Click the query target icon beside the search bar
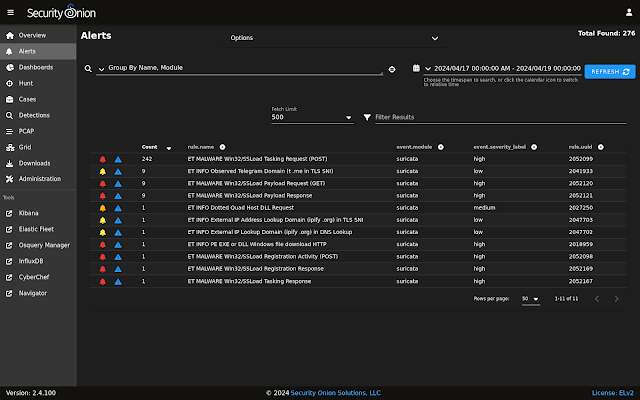This screenshot has width=640, height=400. tap(392, 69)
